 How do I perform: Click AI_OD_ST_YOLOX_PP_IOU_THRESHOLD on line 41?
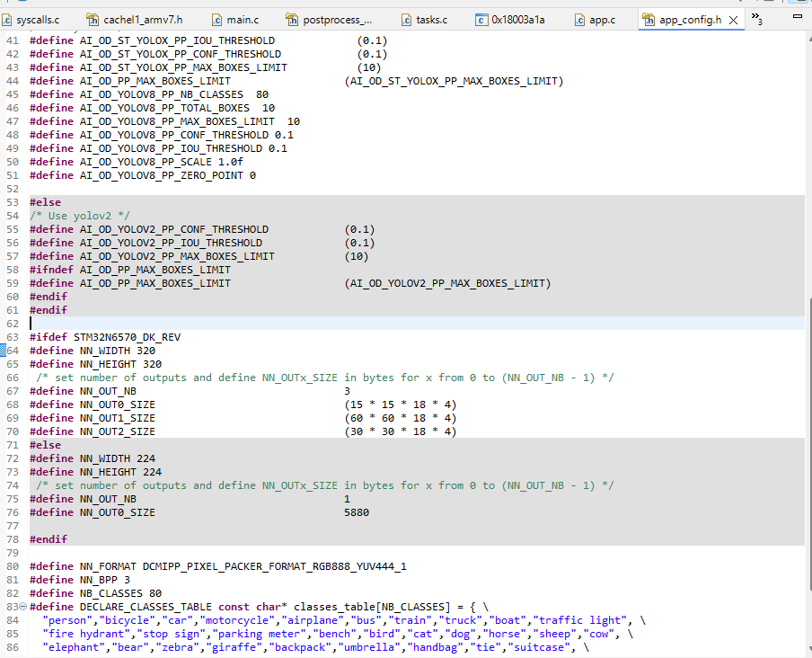177,40
